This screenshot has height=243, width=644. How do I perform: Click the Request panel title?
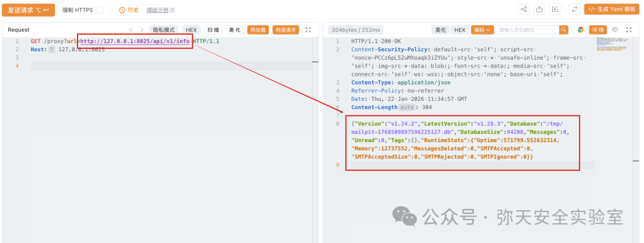(18, 30)
